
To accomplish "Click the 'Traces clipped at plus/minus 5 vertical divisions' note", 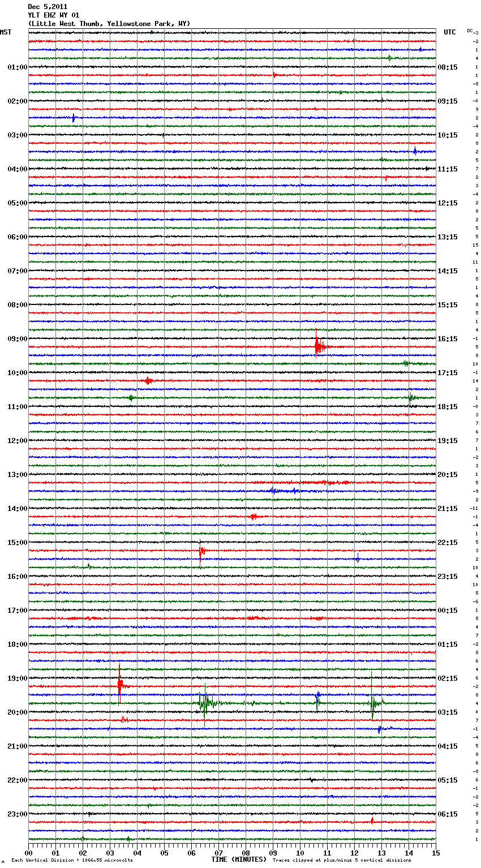I will pyautogui.click(x=342, y=860).
